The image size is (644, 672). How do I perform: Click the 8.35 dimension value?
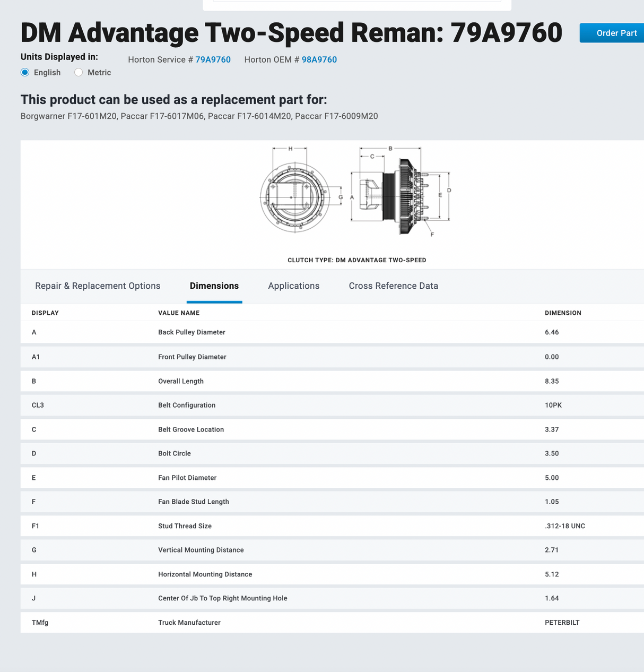552,381
